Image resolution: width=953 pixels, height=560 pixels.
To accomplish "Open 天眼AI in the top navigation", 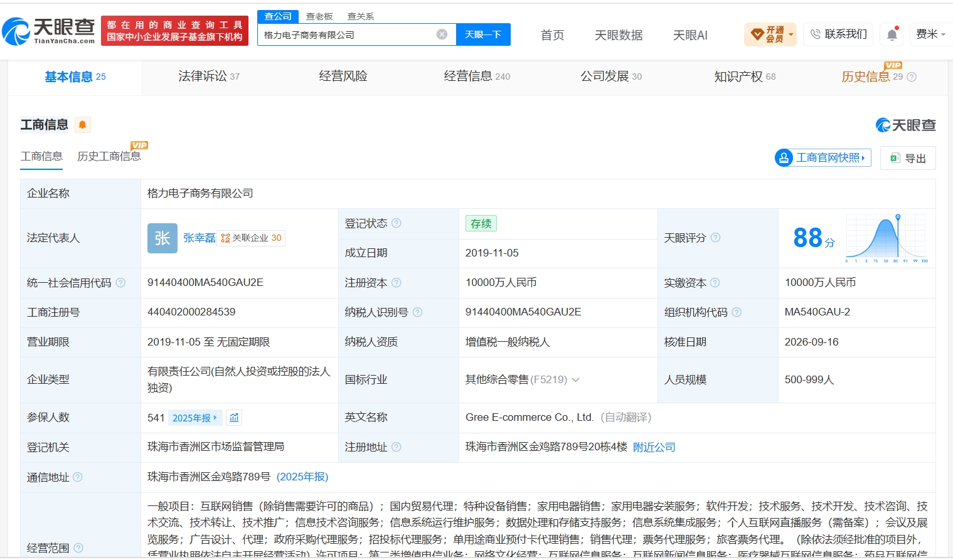I will coord(690,35).
